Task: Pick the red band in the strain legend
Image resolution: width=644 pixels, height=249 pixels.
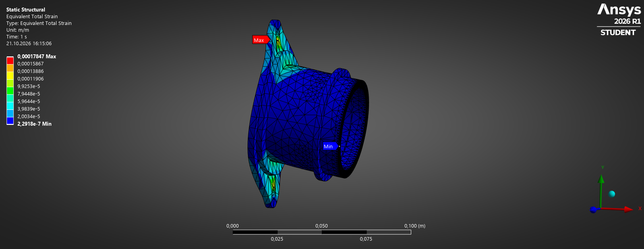Action: [x=10, y=61]
